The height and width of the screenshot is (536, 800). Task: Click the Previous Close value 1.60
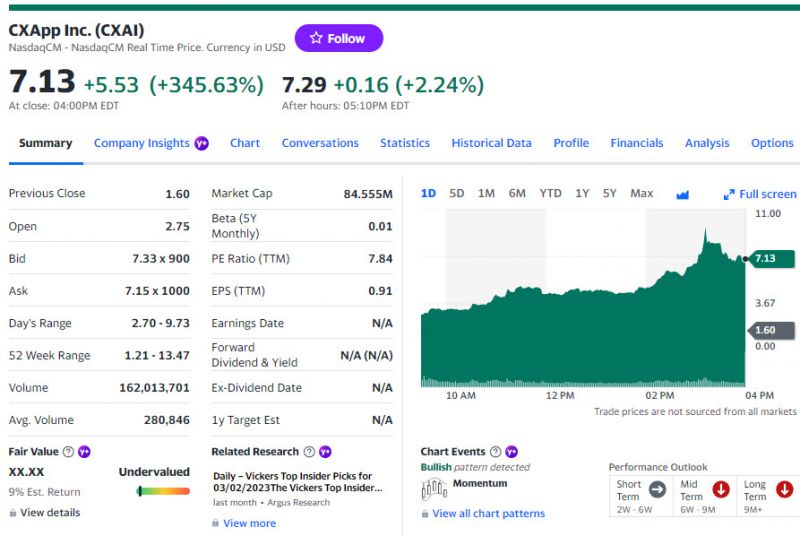pyautogui.click(x=177, y=194)
